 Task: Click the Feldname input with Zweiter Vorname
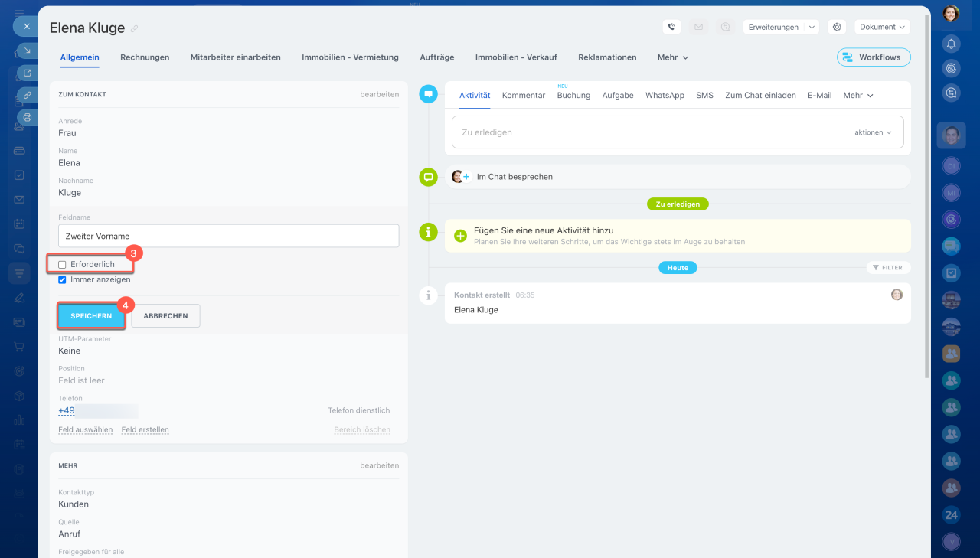click(228, 236)
